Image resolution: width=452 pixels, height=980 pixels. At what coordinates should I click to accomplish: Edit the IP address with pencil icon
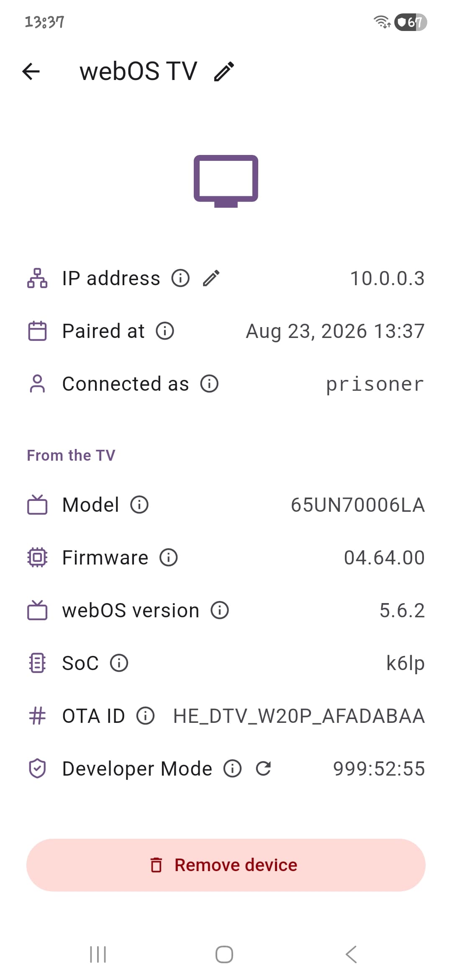(x=211, y=278)
